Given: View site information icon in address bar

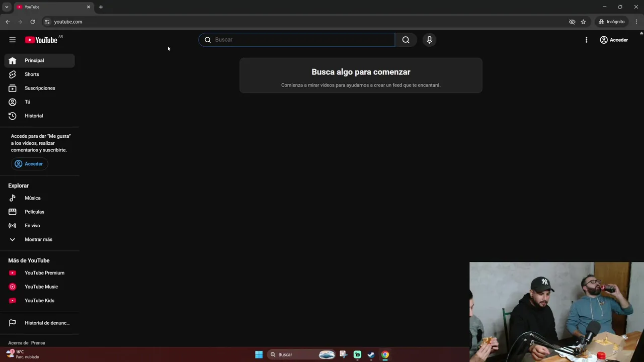Looking at the screenshot, I should click(x=47, y=22).
